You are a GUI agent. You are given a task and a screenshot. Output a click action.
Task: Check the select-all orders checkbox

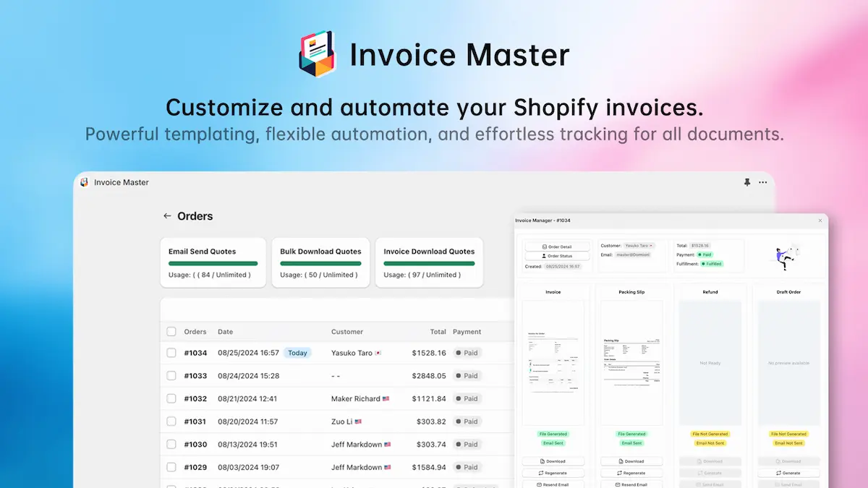coord(171,331)
